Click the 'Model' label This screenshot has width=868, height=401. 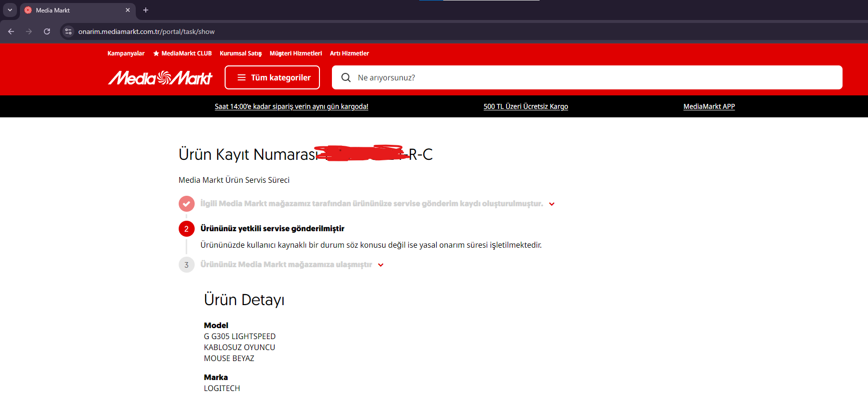[216, 326]
